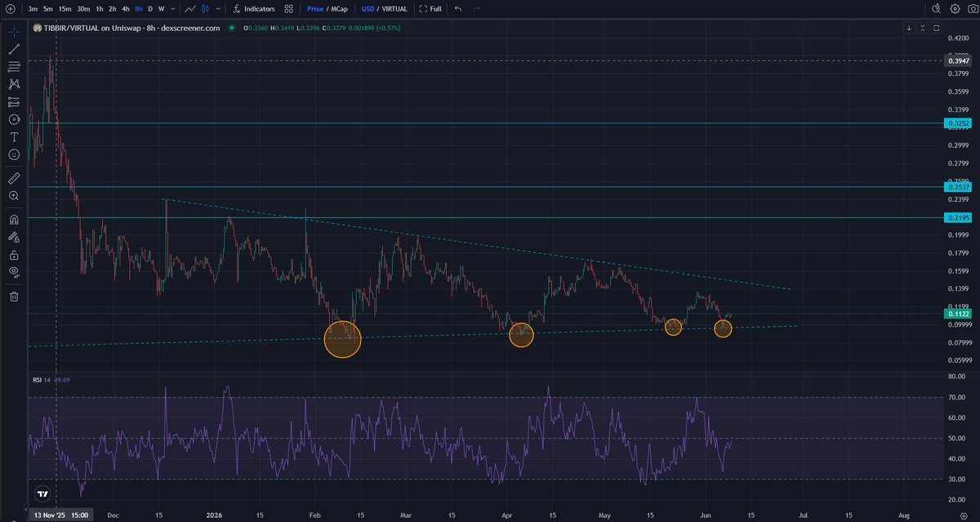980x522 pixels.
Task: Click the add symbol plus icon
Action: tap(11, 9)
